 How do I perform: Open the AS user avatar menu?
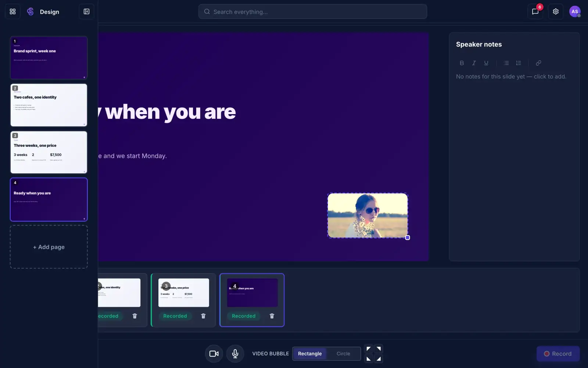tap(575, 11)
